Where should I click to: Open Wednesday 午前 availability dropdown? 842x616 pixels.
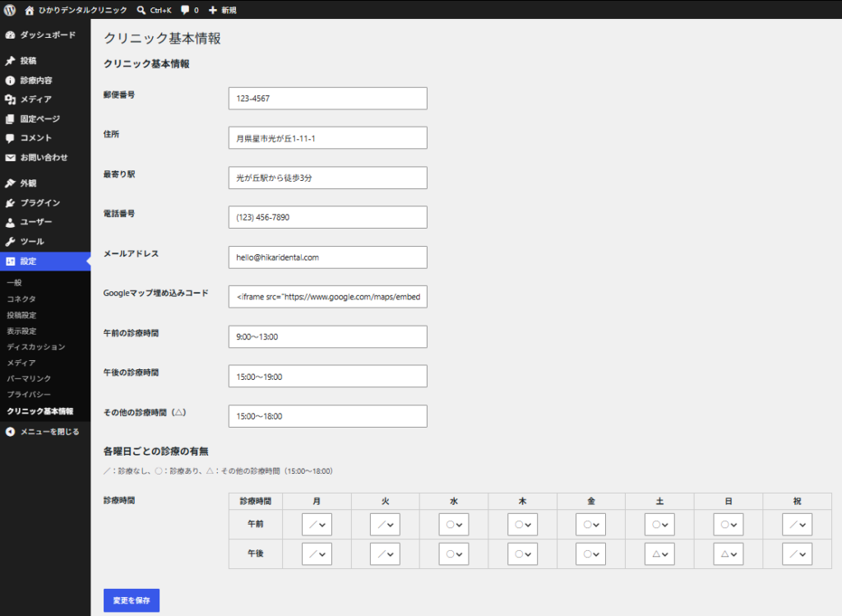[454, 525]
